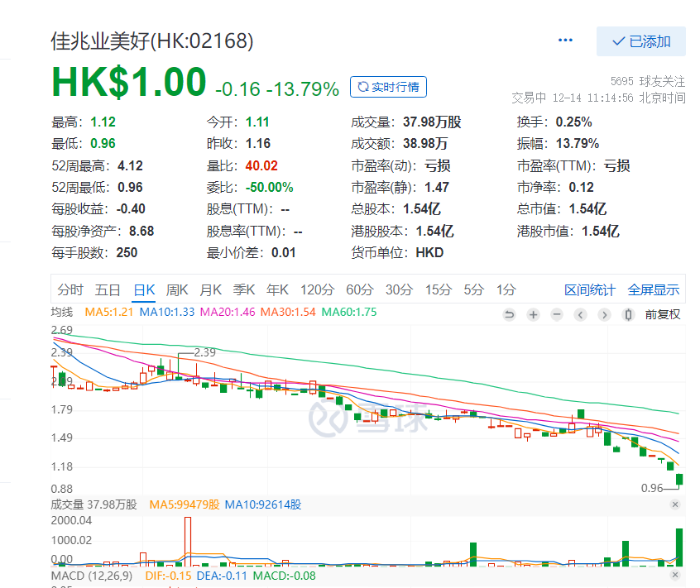Toggle candlestick style icon in chart toolbar
Image resolution: width=700 pixels, height=588 pixels.
(x=629, y=315)
